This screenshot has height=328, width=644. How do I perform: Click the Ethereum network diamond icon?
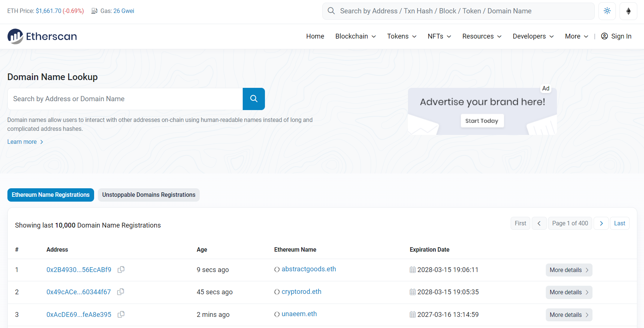[628, 11]
